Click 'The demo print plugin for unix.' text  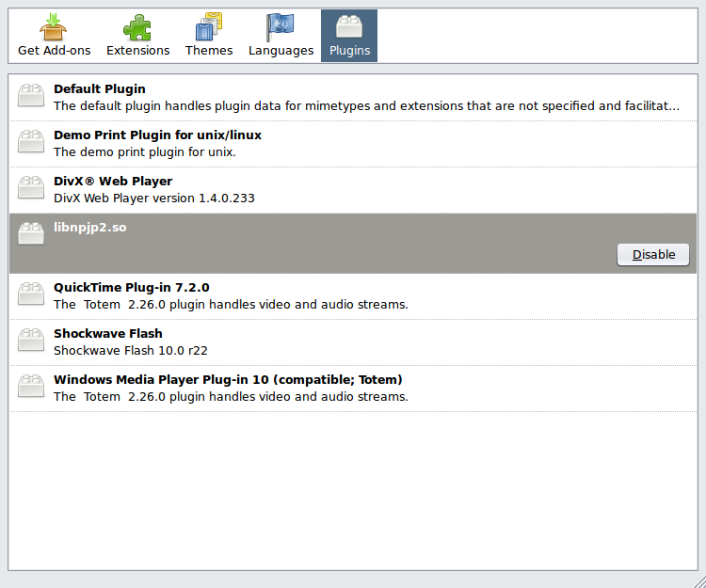(x=145, y=152)
